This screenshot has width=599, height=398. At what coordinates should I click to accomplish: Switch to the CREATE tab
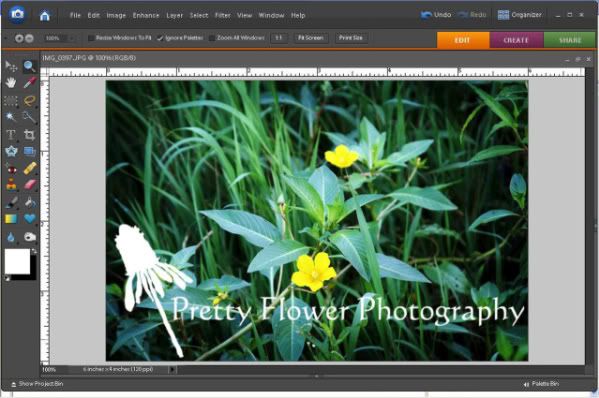tap(516, 40)
